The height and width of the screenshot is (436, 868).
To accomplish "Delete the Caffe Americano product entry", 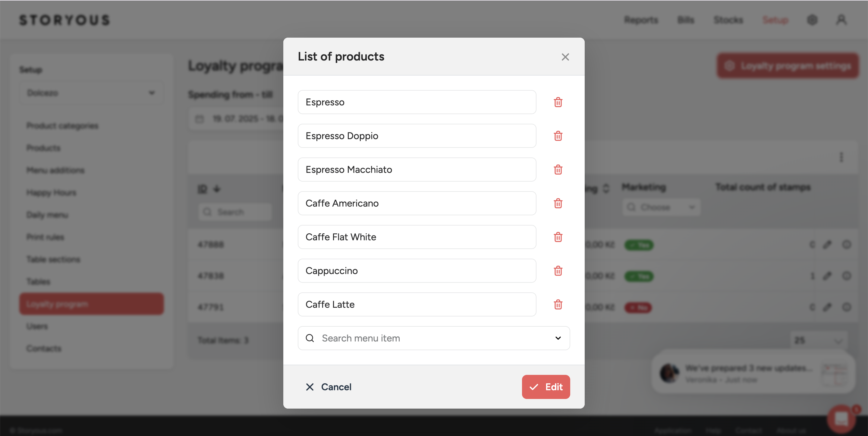I will point(558,203).
